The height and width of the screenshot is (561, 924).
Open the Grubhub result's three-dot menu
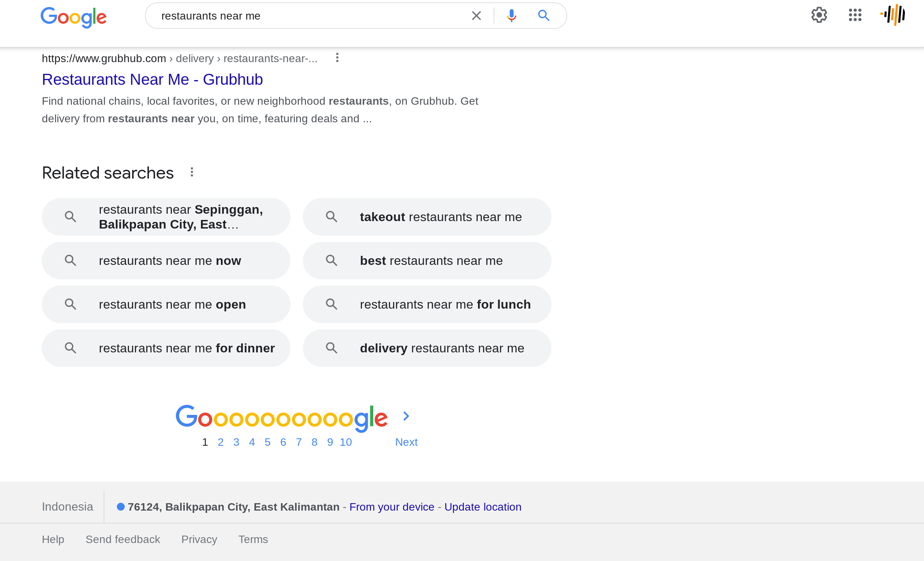(337, 58)
